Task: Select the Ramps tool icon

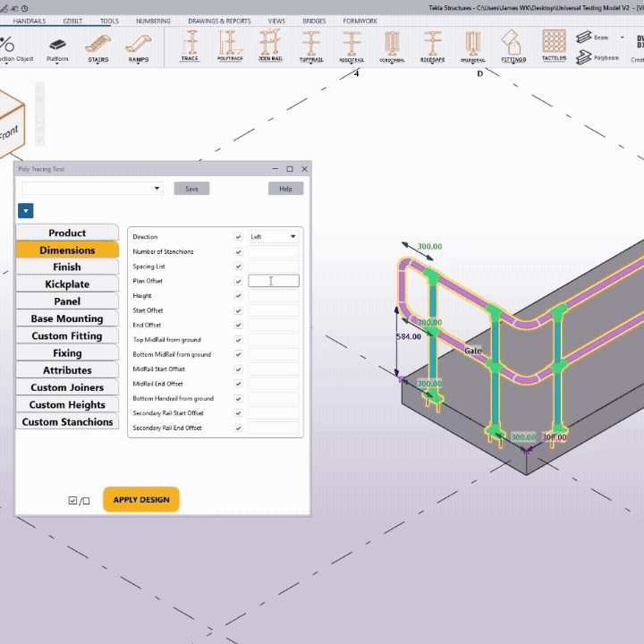Action: [139, 47]
